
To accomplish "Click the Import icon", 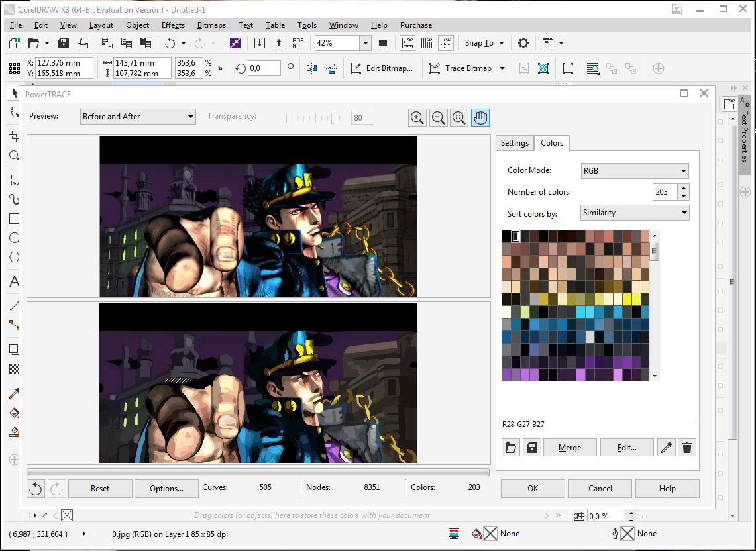I will pos(259,43).
